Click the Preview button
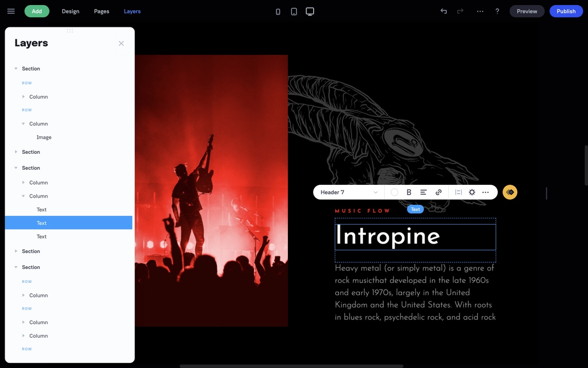This screenshot has height=368, width=588. coord(527,11)
